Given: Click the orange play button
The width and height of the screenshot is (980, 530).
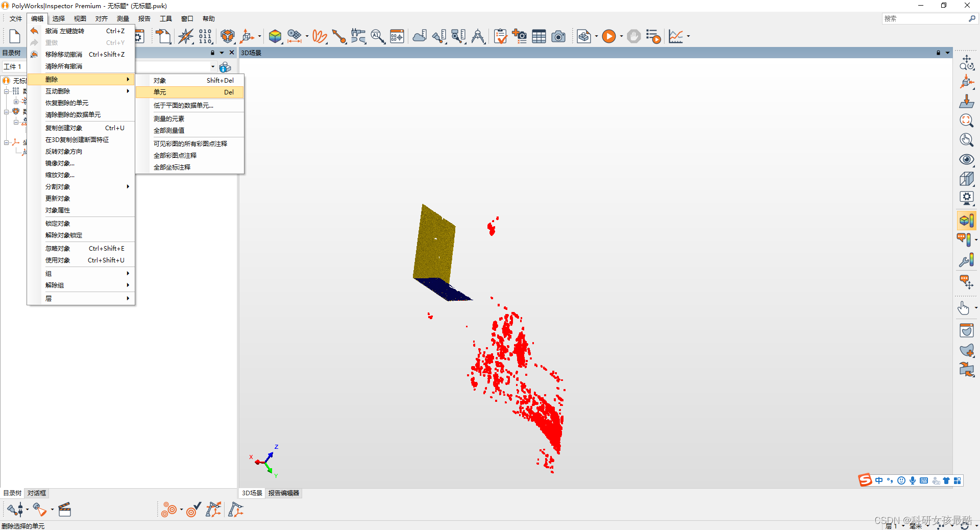Looking at the screenshot, I should [608, 36].
